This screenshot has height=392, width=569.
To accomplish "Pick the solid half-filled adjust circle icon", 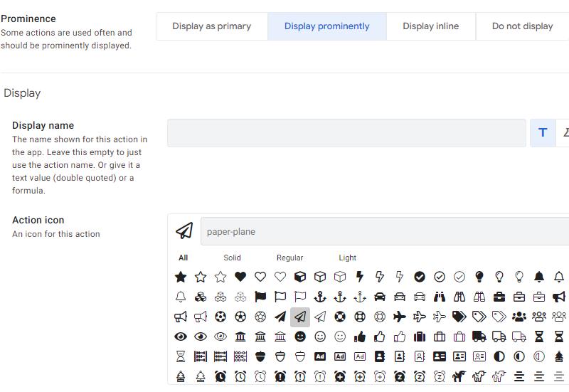I will point(499,357).
